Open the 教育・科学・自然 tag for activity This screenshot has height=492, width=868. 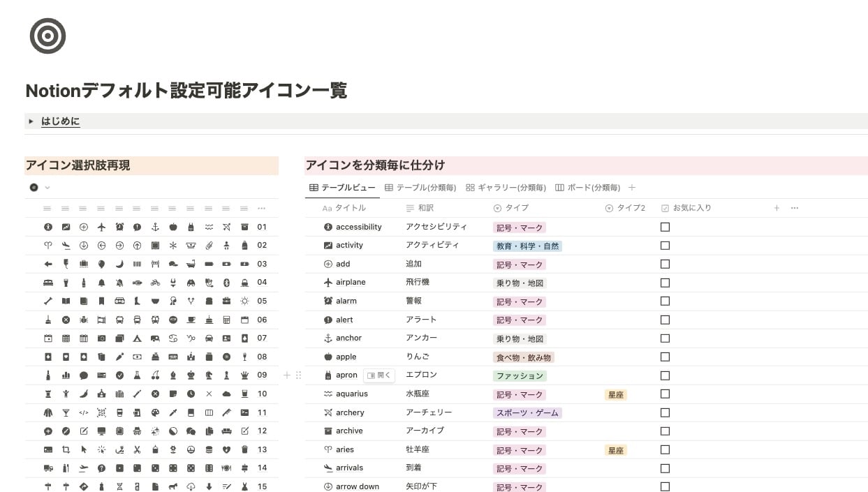click(x=527, y=246)
